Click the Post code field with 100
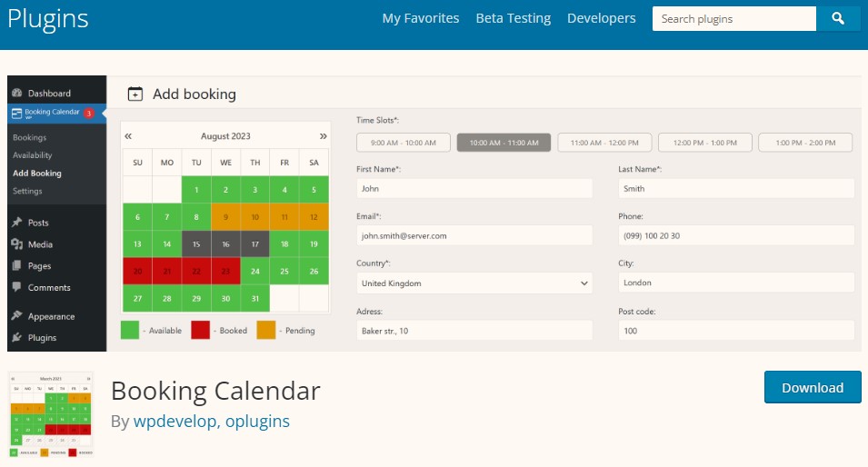 click(x=736, y=331)
